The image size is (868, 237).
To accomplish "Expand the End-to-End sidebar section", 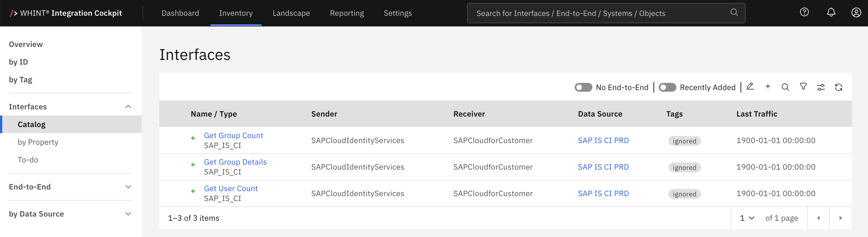I will 128,187.
